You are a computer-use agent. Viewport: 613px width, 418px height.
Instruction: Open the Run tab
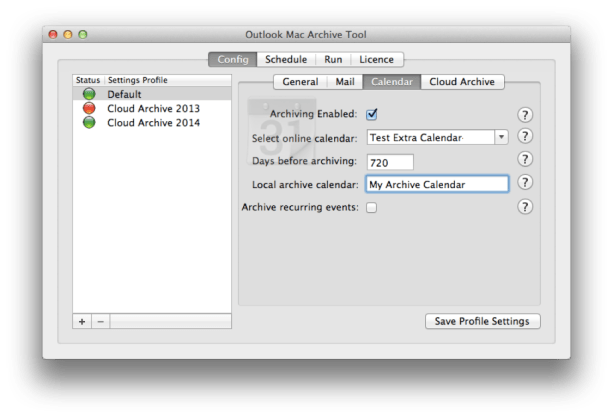click(333, 59)
